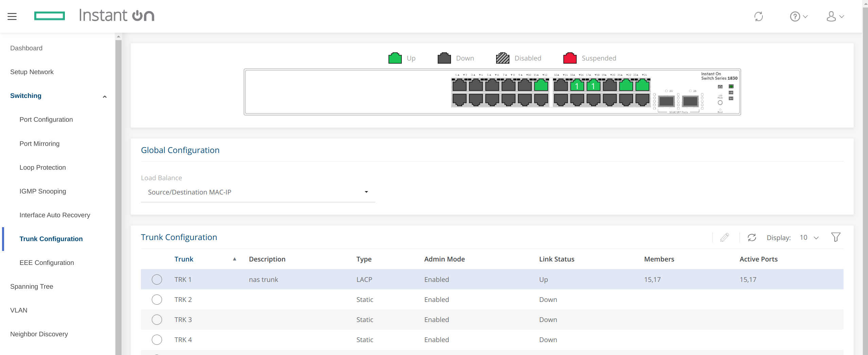Switch to Port Configuration page
This screenshot has height=355, width=868.
(x=46, y=119)
